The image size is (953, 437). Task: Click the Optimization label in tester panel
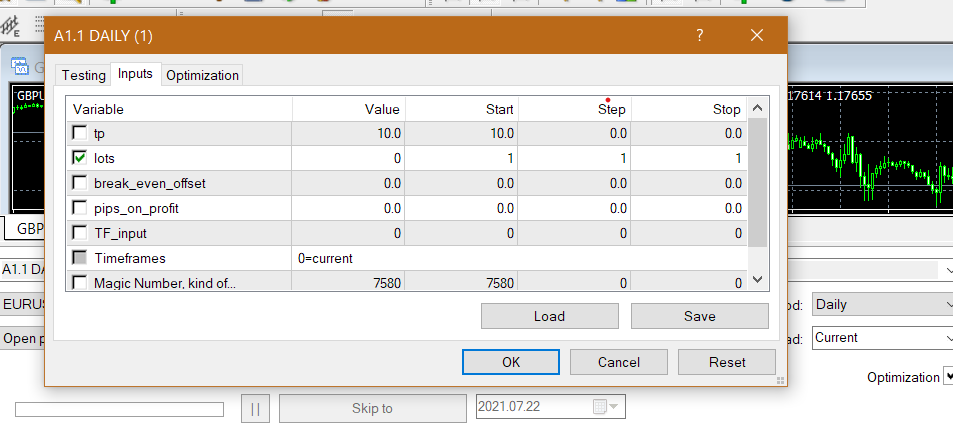tap(903, 377)
